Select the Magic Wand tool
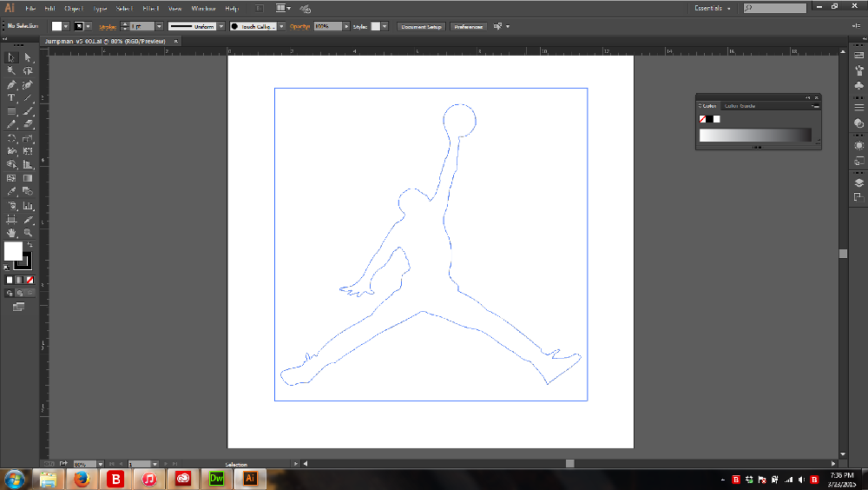Viewport: 868px width, 490px height. coord(11,71)
